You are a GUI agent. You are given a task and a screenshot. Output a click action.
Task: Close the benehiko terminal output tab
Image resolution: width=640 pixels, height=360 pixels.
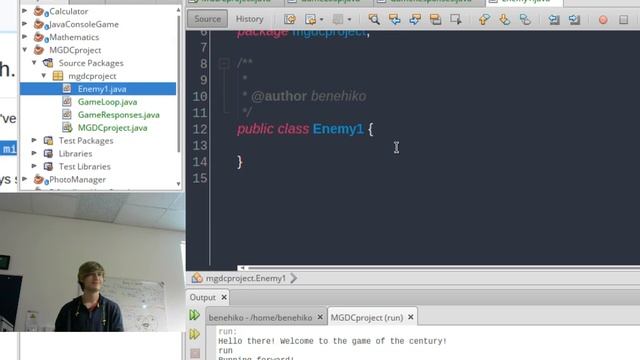click(320, 317)
